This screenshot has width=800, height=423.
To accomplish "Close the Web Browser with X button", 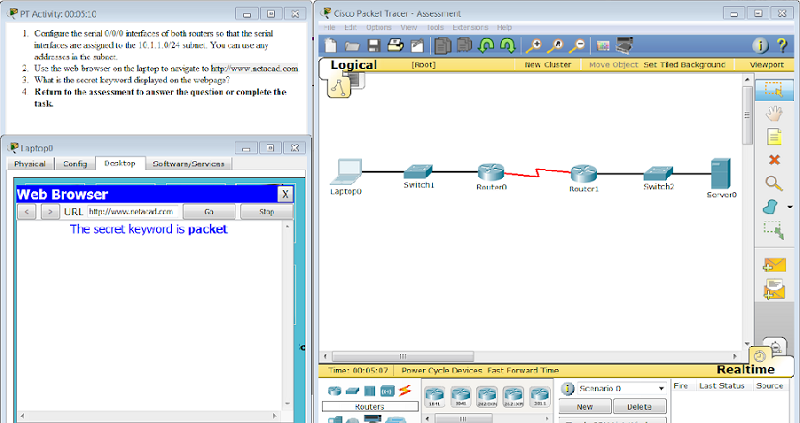I will point(285,194).
